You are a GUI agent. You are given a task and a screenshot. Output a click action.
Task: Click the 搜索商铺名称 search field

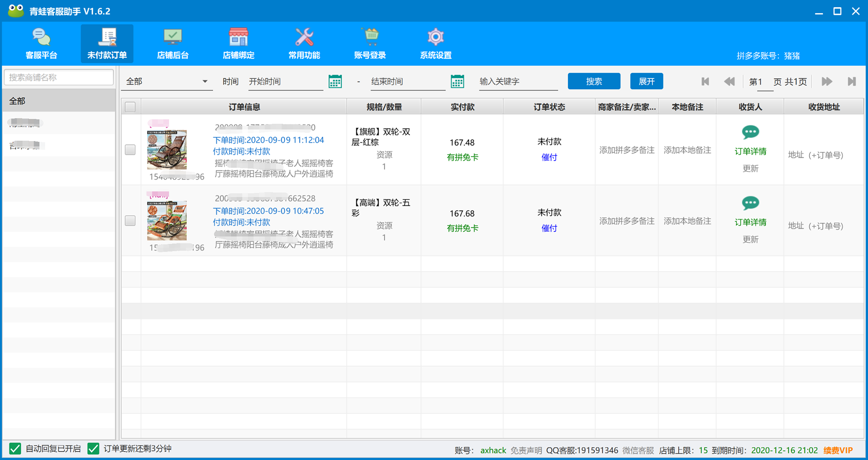58,78
